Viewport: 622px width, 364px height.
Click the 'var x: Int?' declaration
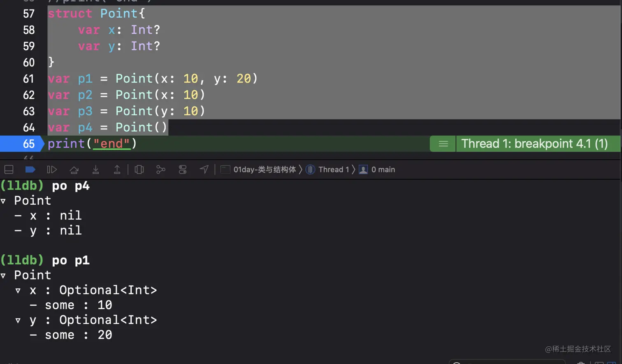coord(119,30)
